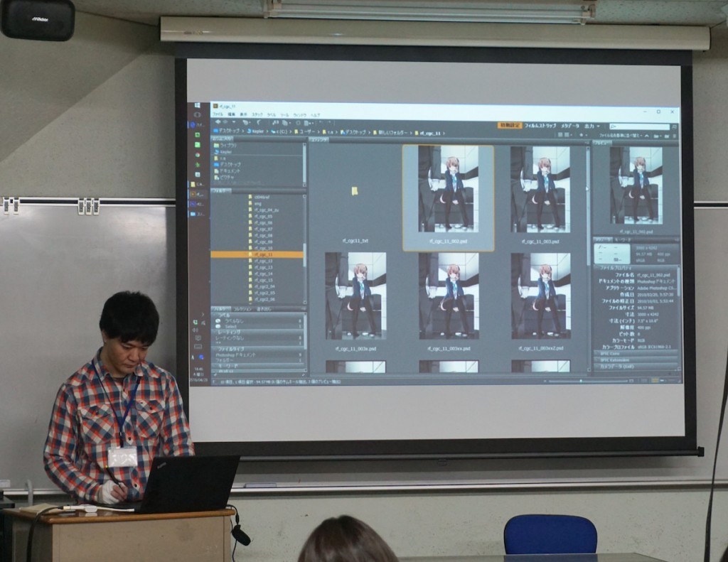Switch to the メタデータ workspace
The height and width of the screenshot is (562, 728).
click(570, 126)
